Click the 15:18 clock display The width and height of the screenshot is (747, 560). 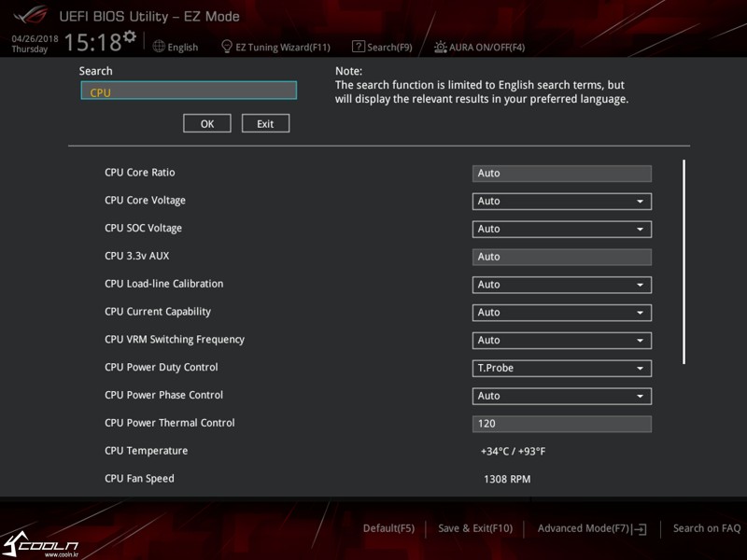92,42
